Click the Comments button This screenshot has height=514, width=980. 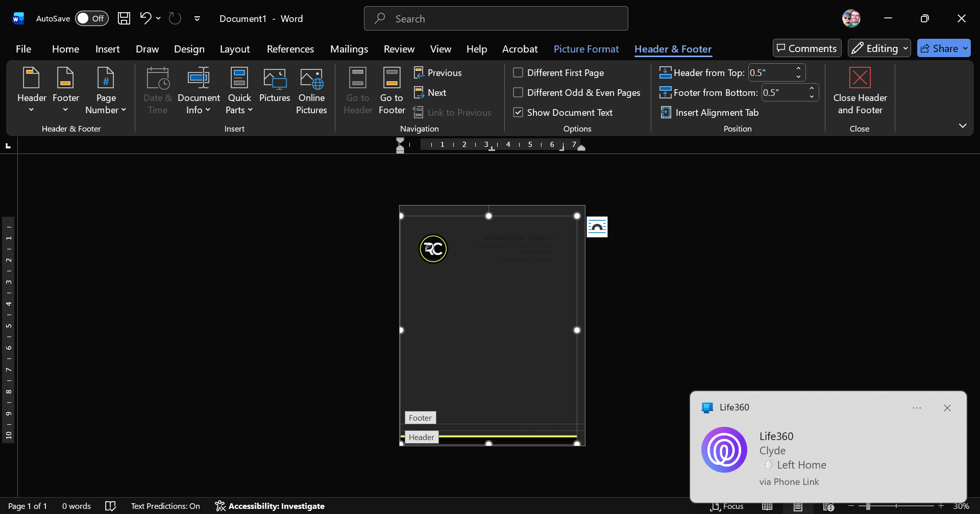(x=806, y=48)
